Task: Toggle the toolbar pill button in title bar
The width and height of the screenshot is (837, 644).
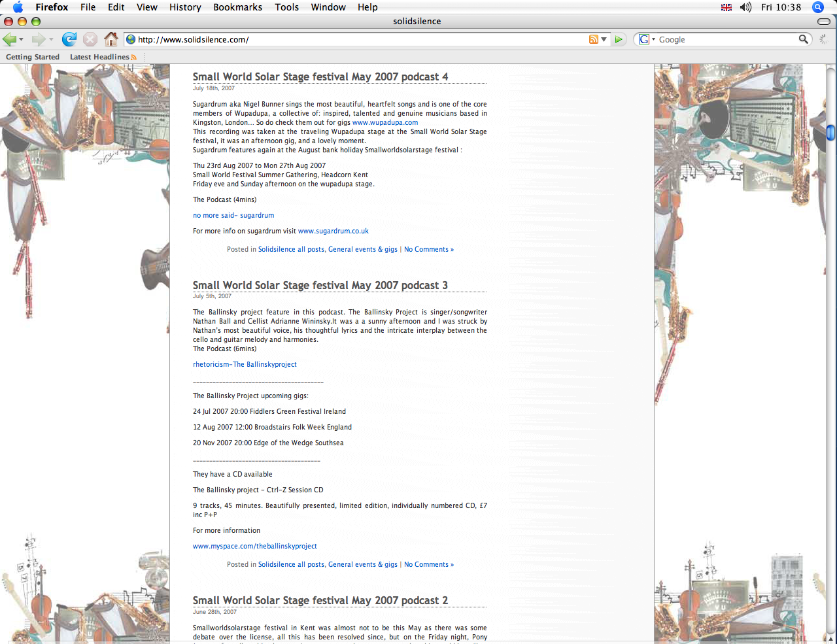Action: pos(824,22)
